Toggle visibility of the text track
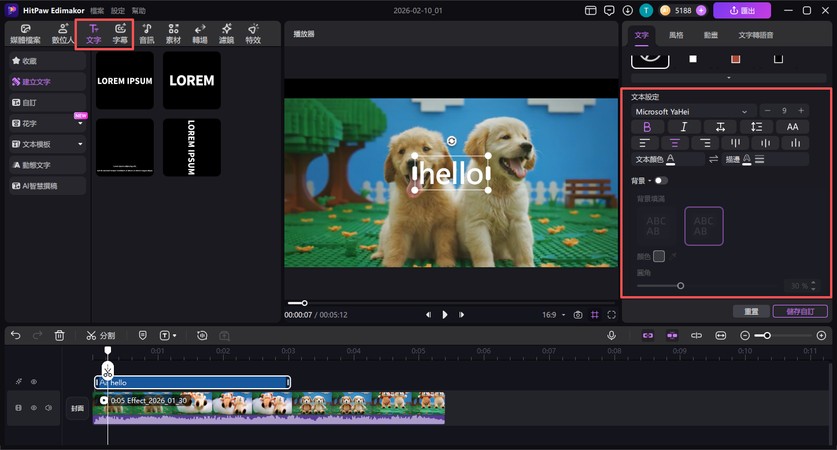Viewport: 837px width, 450px height. [33, 382]
